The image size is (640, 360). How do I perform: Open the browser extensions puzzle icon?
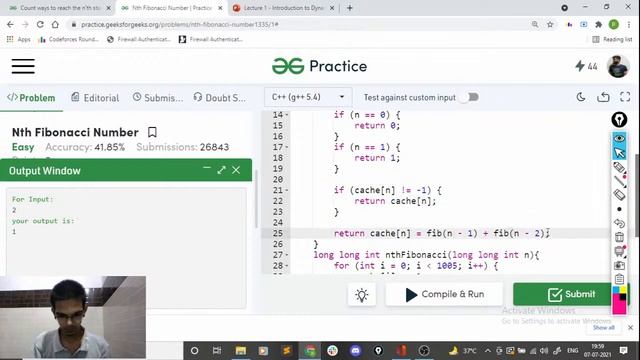click(x=598, y=24)
